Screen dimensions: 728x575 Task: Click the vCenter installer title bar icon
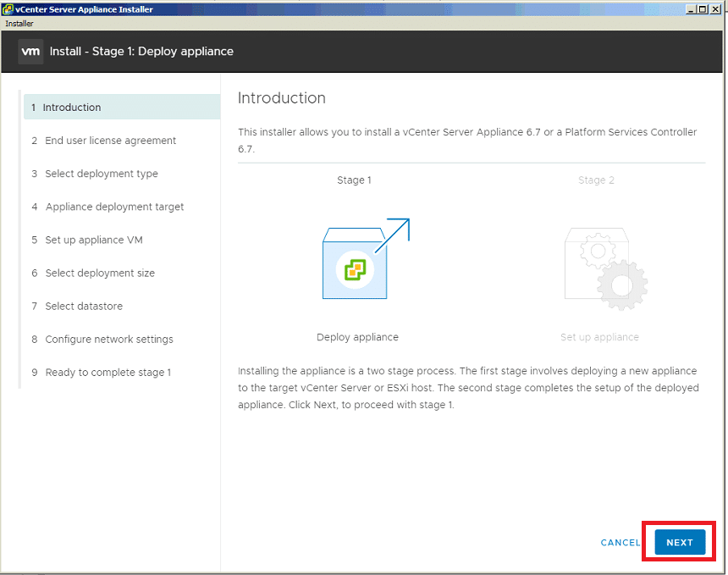tap(7, 9)
